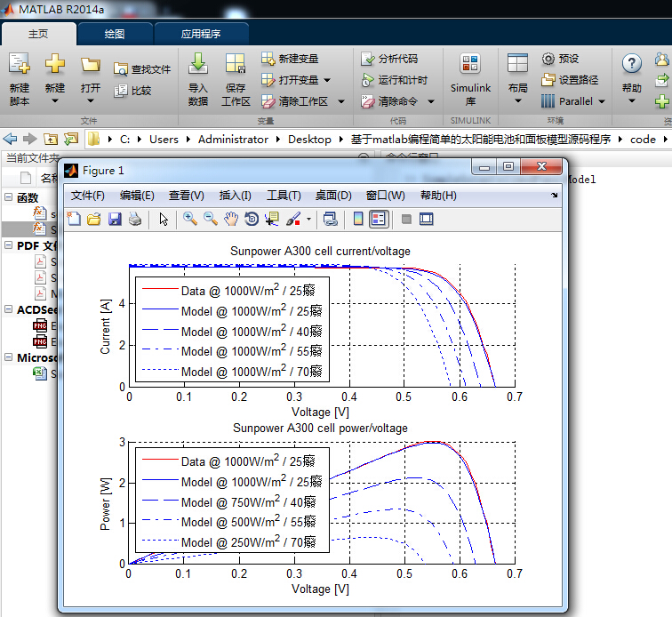
Task: Collapse the Microsoft group in file browser
Action: click(9, 357)
